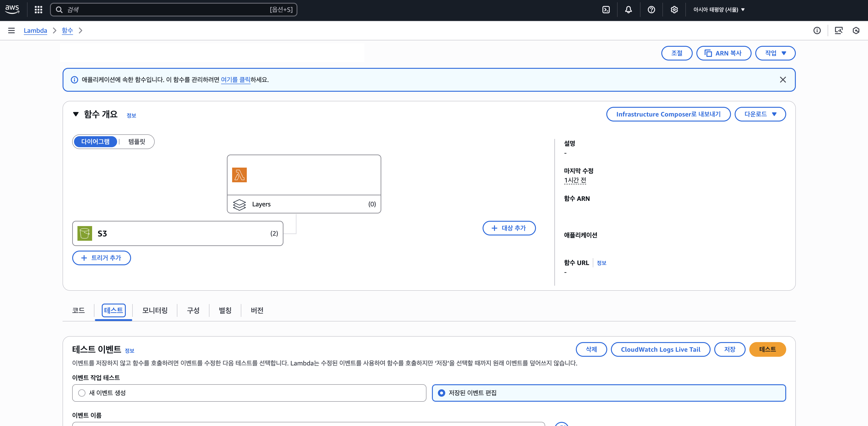The image size is (868, 426).
Task: Open the settings gear icon
Action: tap(674, 10)
